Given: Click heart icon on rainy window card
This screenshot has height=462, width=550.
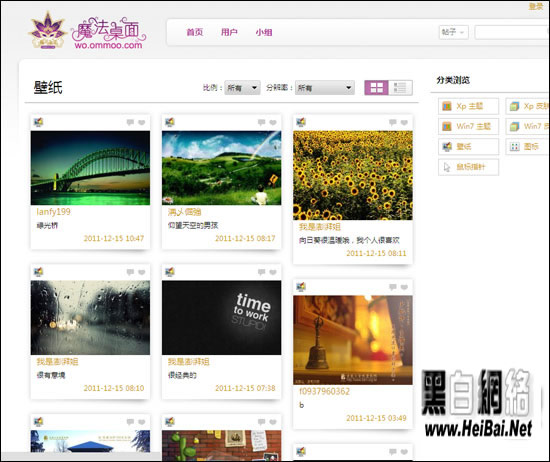Looking at the screenshot, I should 142,272.
